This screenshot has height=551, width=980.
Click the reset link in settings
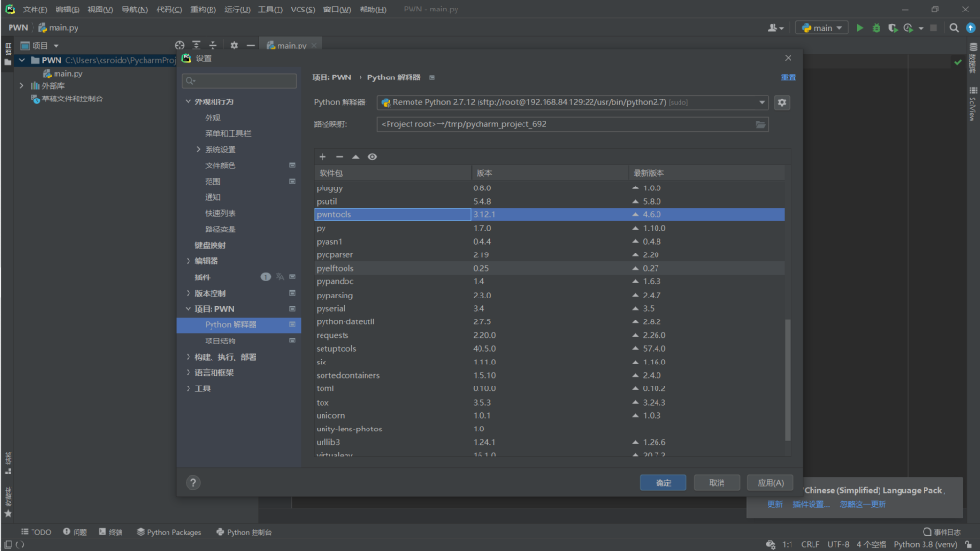coord(789,77)
